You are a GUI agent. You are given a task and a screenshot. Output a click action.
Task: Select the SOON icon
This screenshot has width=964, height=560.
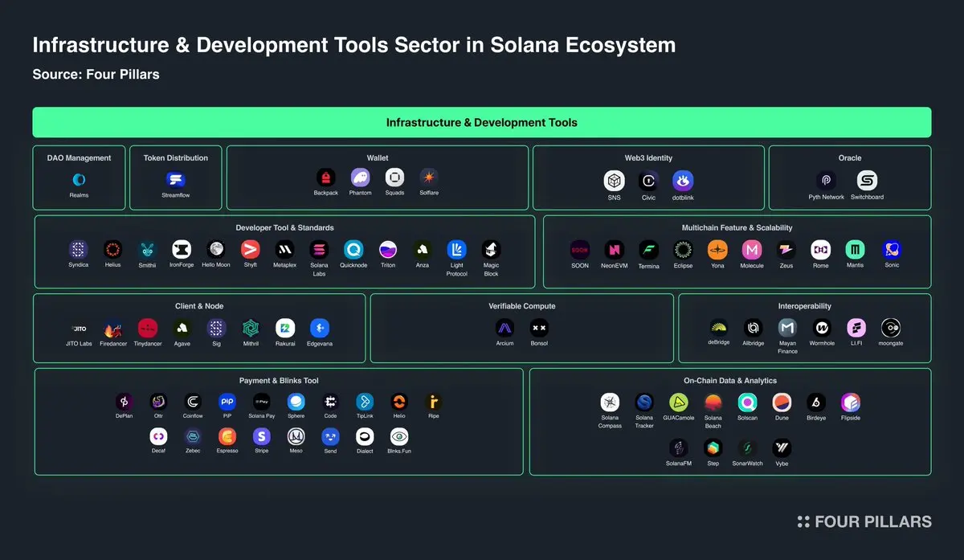pyautogui.click(x=580, y=249)
